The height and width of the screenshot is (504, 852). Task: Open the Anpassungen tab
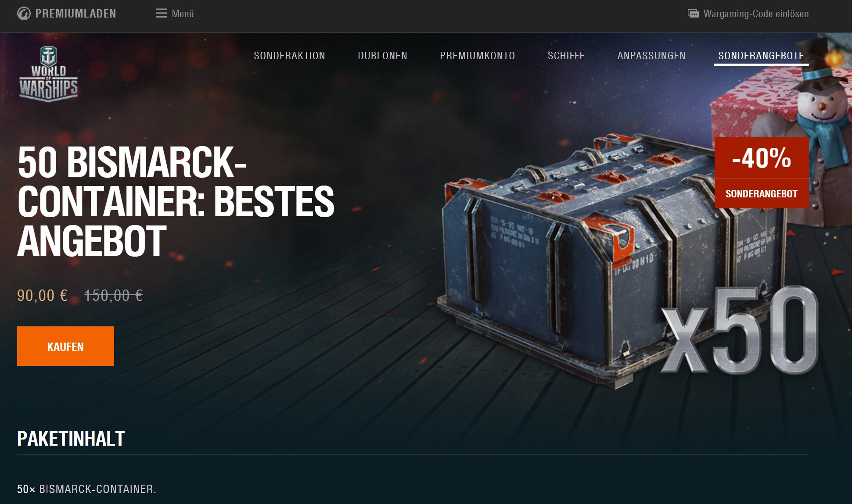651,56
